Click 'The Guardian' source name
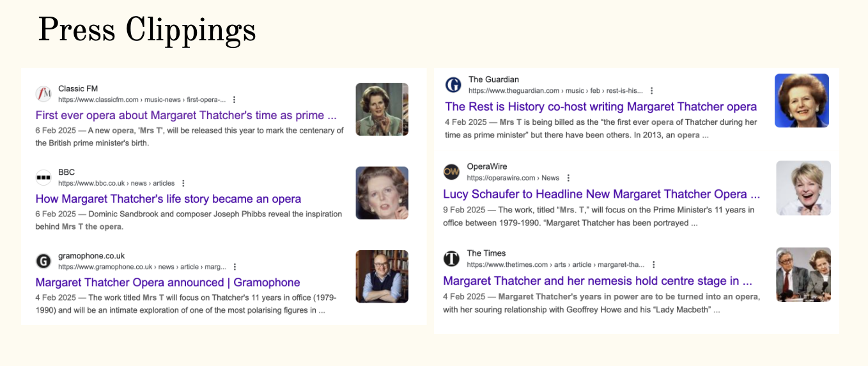The width and height of the screenshot is (868, 366). 493,79
